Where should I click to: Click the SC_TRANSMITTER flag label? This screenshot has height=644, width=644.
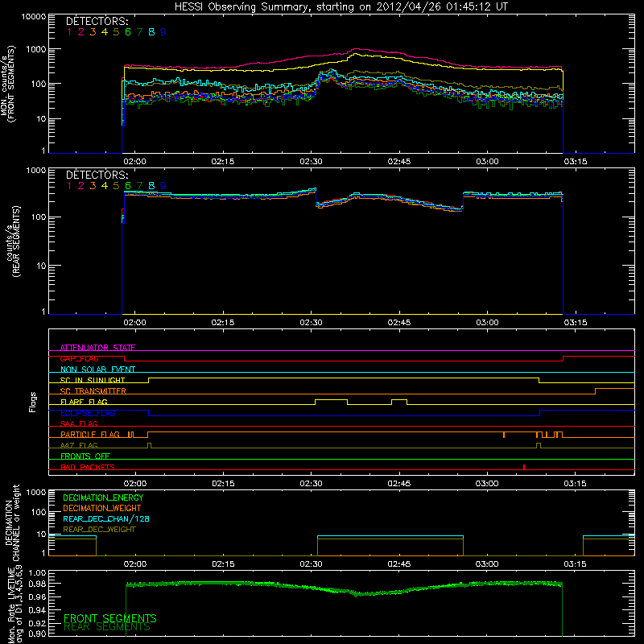(93, 391)
